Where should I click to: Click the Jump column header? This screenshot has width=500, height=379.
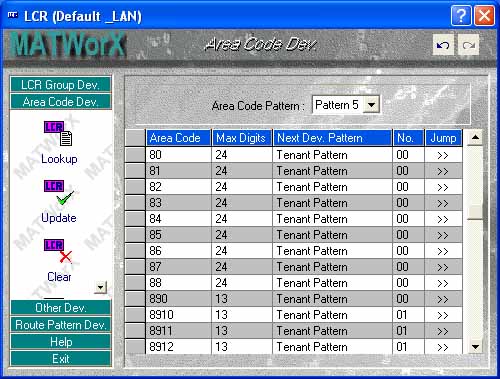pos(444,138)
